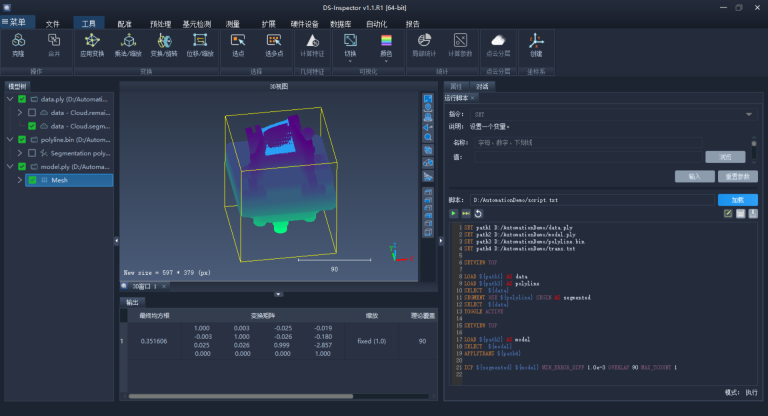
Task: Open the 指令 SET command dropdown
Action: pyautogui.click(x=613, y=114)
